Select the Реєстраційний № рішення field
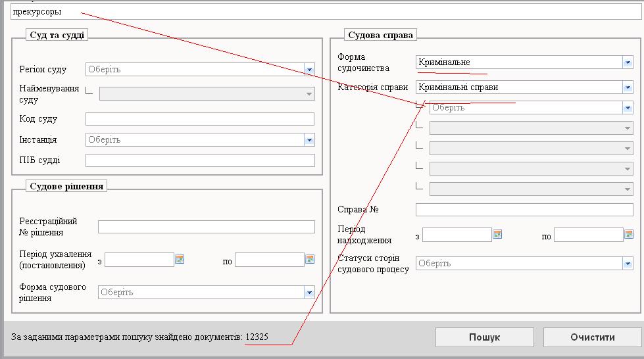Viewport: 644px width, 359px height. 206,227
